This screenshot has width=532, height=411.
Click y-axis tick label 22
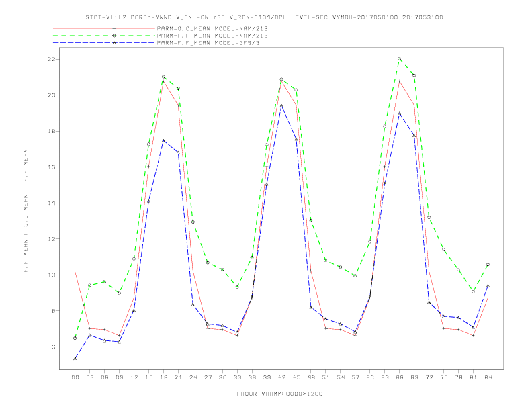(x=51, y=59)
